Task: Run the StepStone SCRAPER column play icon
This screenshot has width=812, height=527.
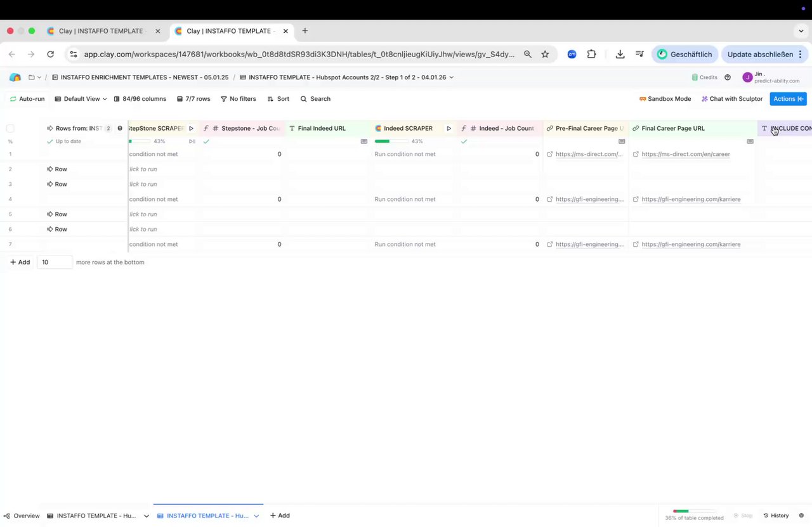Action: (x=191, y=128)
